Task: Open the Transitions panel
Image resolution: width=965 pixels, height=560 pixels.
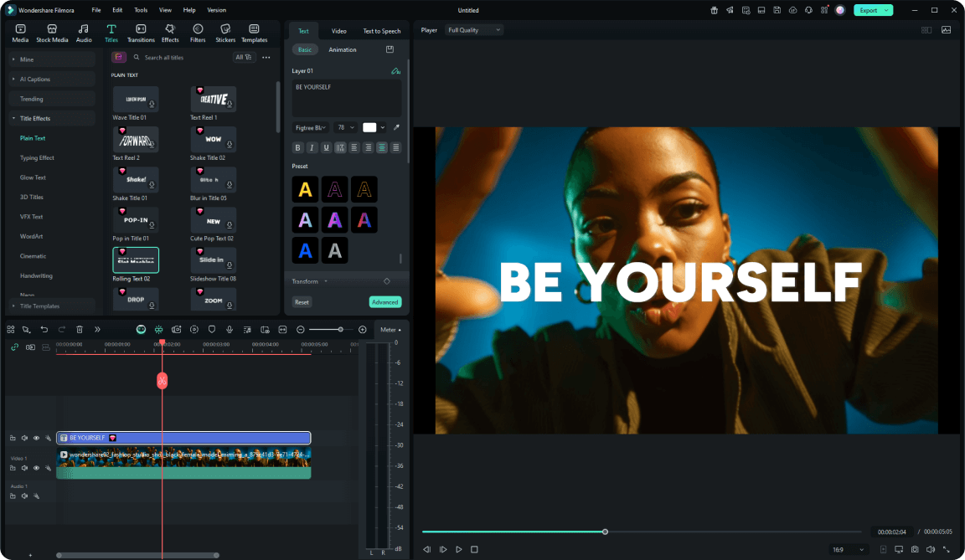Action: tap(141, 33)
